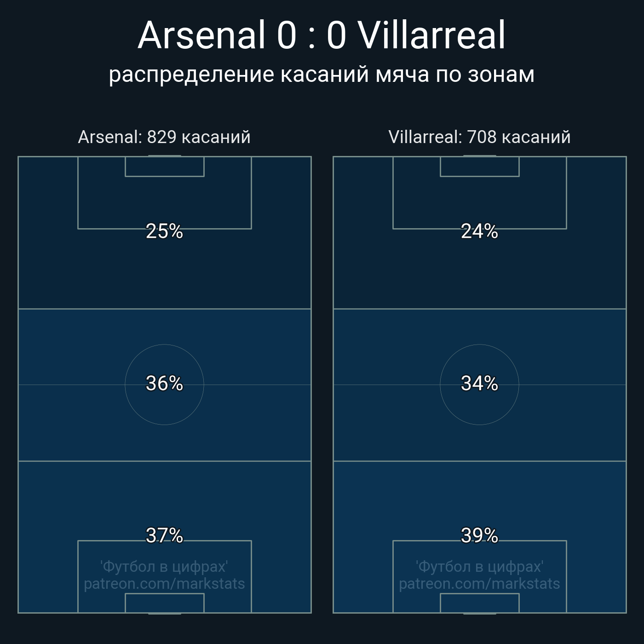This screenshot has width=644, height=644.
Task: Click Villarreal's 34% middle third label
Action: (x=479, y=384)
